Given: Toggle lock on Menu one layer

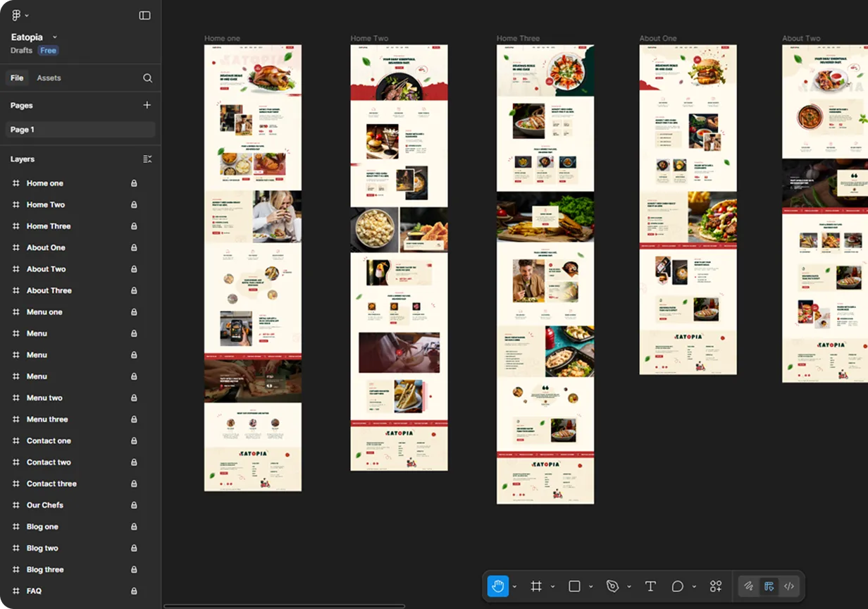Looking at the screenshot, I should pyautogui.click(x=134, y=312).
